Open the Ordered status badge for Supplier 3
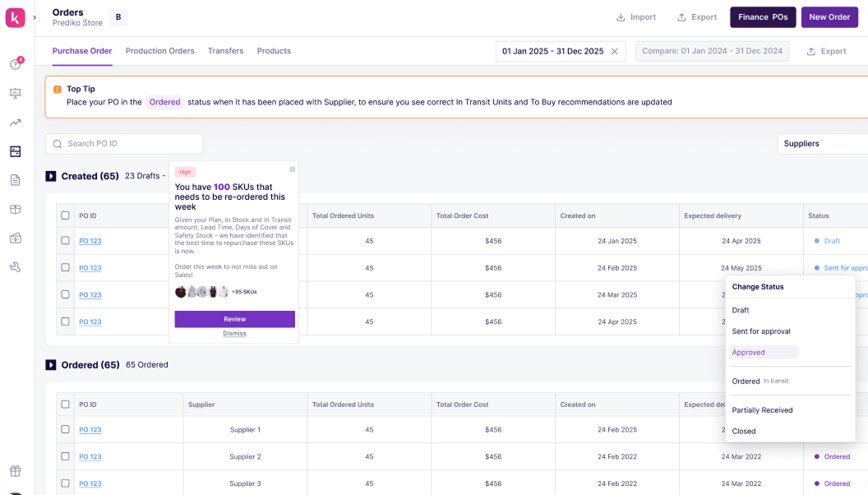Screen dimensions: 868x495 (x=832, y=483)
